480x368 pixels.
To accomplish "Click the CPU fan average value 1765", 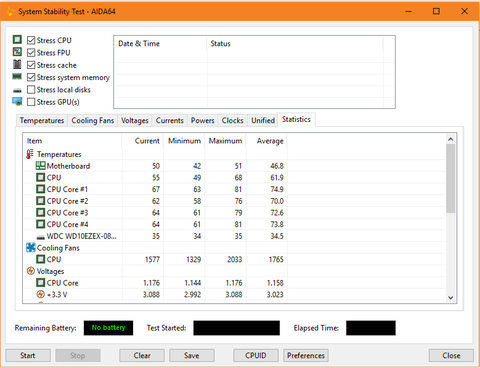I will [276, 259].
